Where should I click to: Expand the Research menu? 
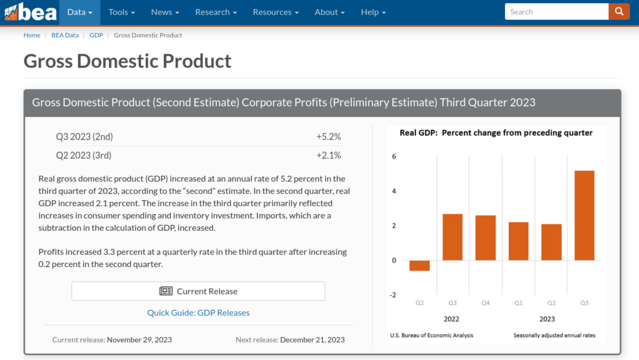coord(216,12)
